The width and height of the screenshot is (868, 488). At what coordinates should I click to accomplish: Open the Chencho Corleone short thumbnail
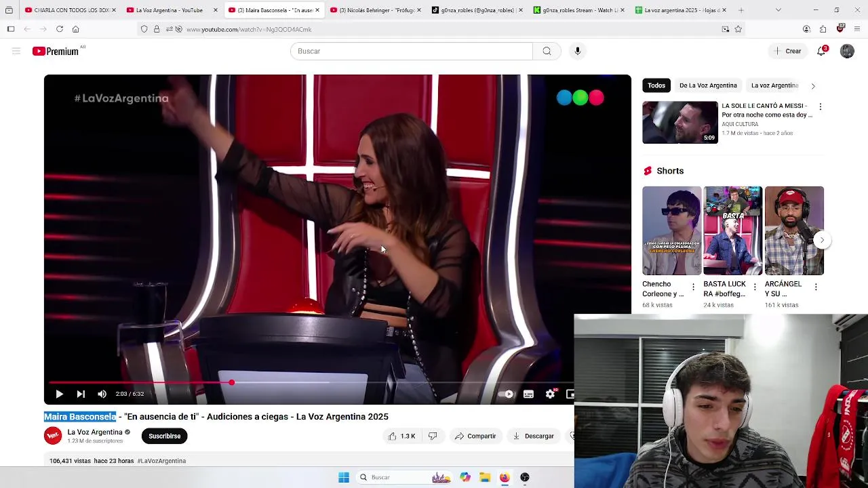[672, 230]
